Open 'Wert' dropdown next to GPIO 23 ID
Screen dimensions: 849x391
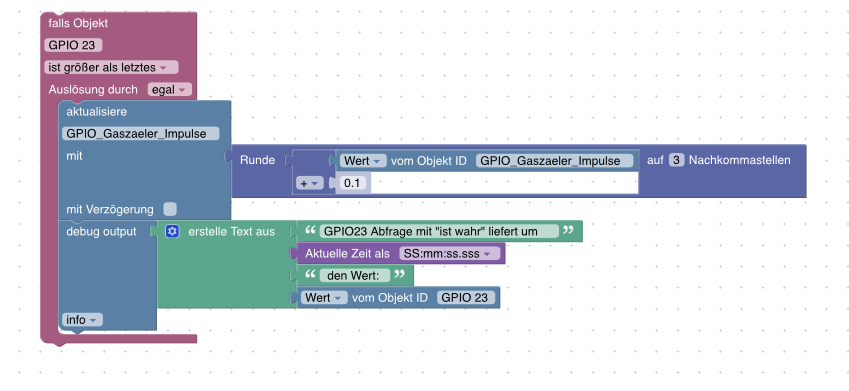tap(324, 298)
